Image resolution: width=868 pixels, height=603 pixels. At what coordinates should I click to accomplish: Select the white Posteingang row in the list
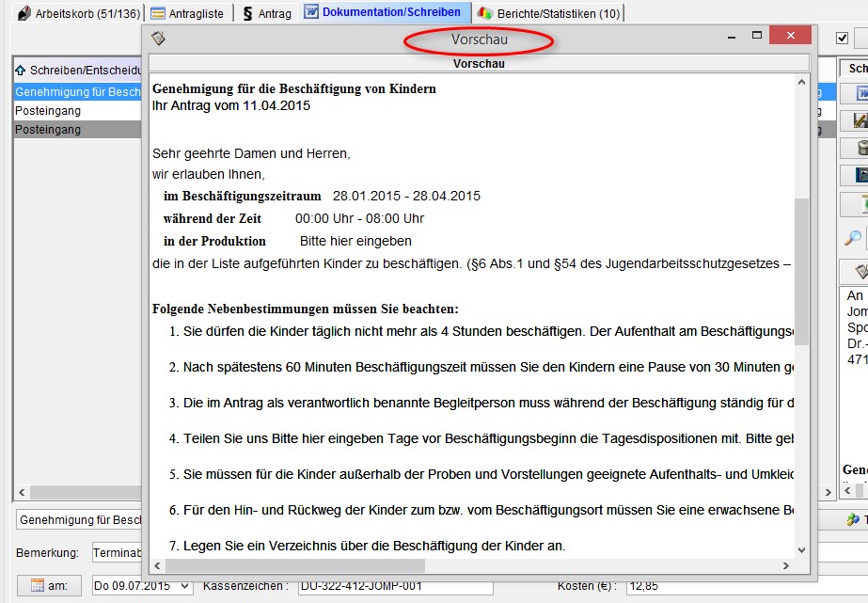point(77,111)
